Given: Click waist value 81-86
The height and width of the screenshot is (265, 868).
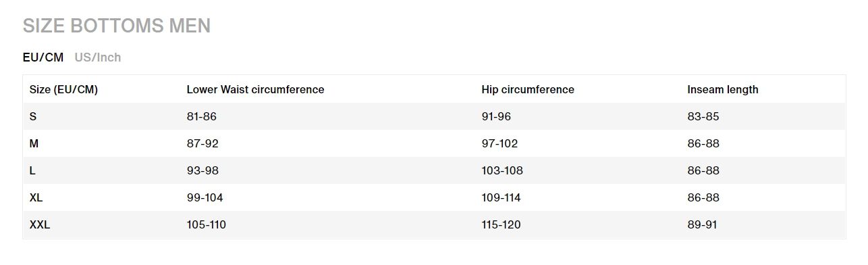Looking at the screenshot, I should [x=202, y=116].
